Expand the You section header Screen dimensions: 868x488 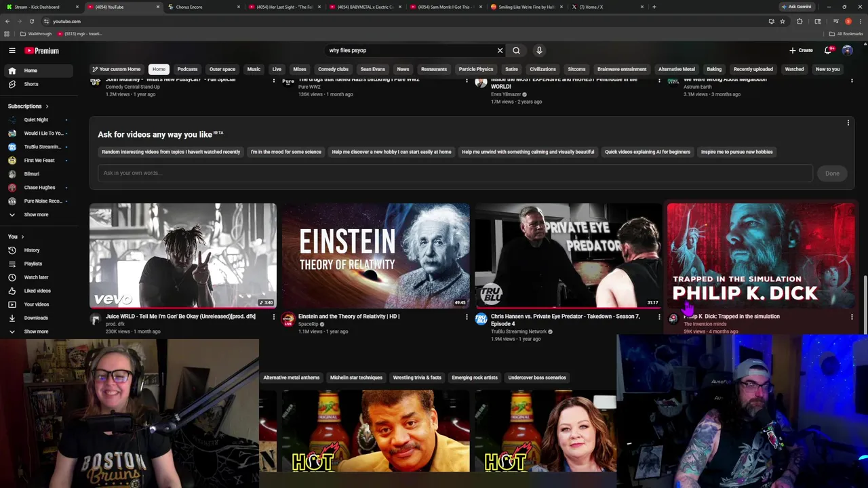16,237
